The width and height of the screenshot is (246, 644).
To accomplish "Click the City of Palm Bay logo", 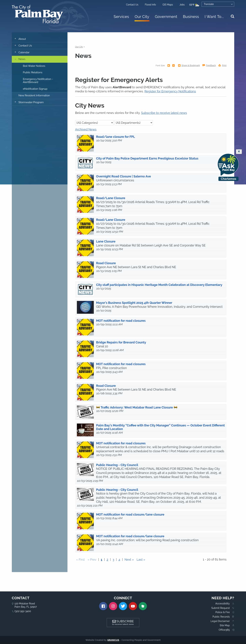I will coord(37,15).
